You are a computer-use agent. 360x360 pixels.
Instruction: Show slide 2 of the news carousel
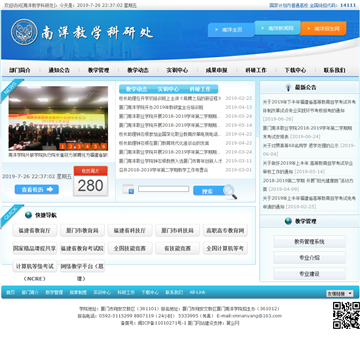(x=71, y=146)
